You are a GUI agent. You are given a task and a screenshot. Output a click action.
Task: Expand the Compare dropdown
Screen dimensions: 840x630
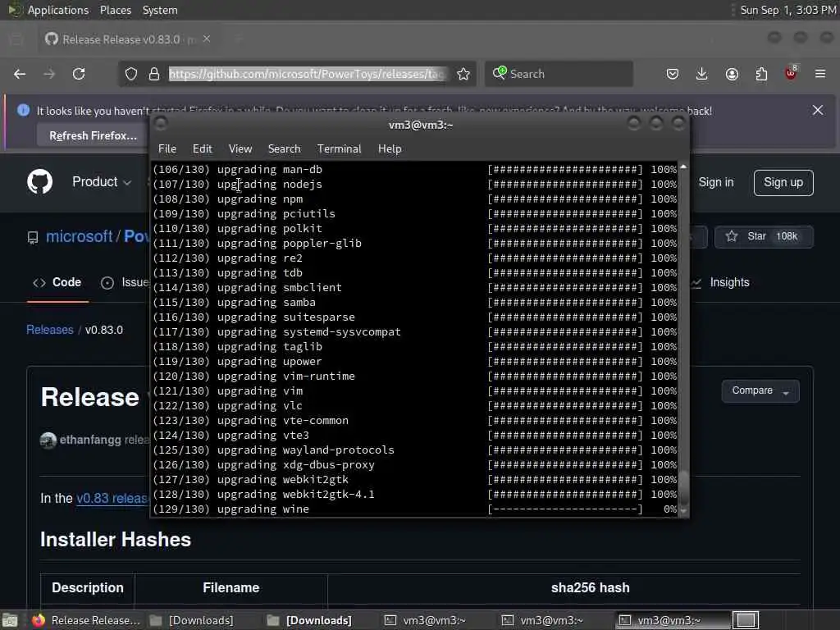click(x=760, y=390)
